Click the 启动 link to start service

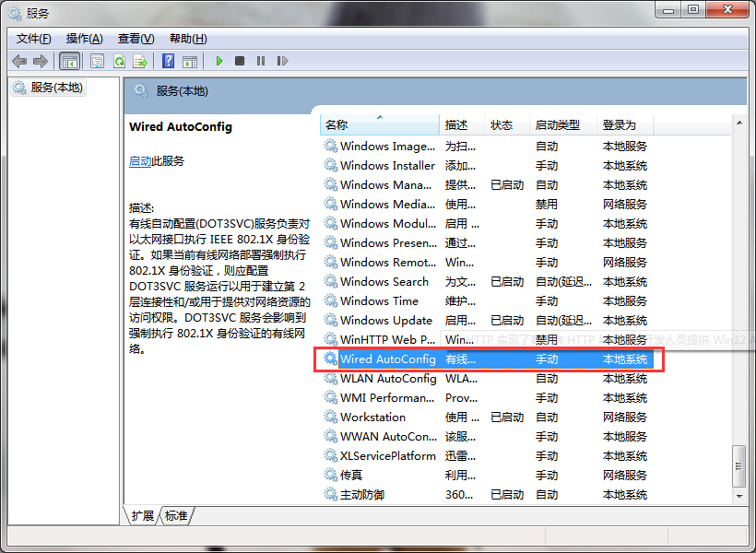pyautogui.click(x=140, y=160)
